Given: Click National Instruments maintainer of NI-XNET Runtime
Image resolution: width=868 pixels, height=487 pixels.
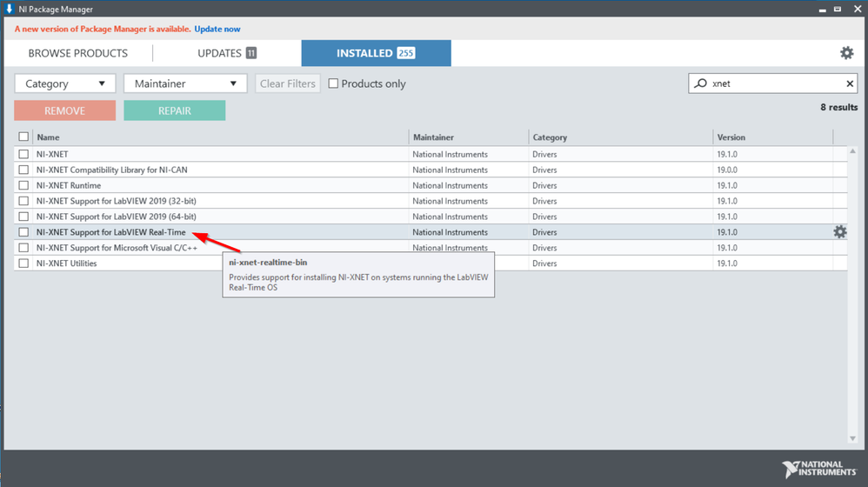Looking at the screenshot, I should click(450, 185).
